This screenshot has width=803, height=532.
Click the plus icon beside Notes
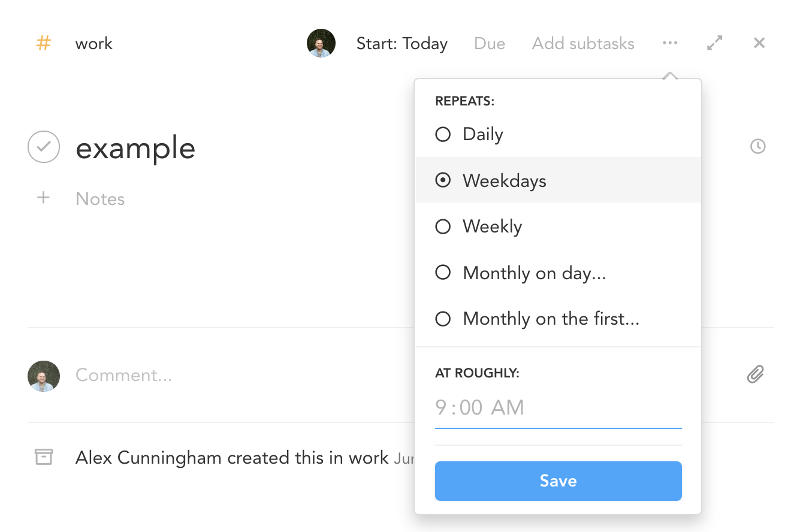(x=43, y=198)
